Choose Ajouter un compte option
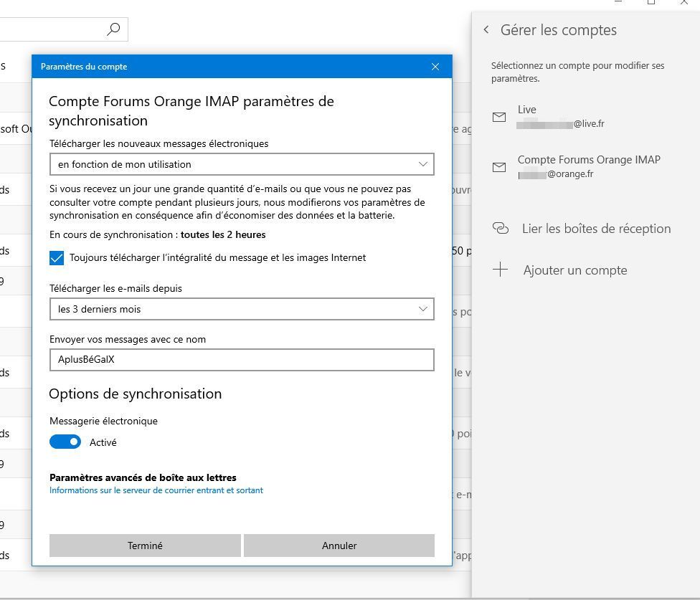 click(x=574, y=270)
